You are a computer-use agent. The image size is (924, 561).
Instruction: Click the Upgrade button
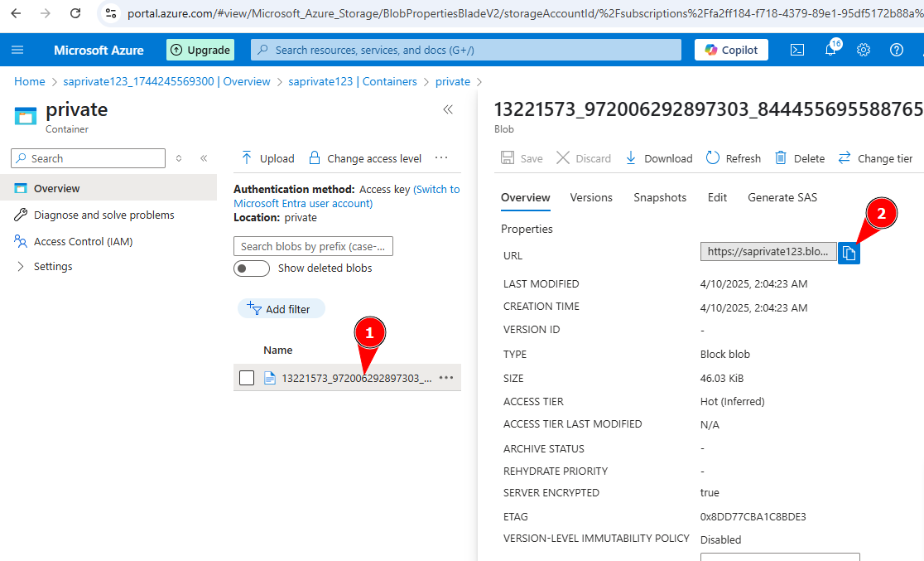pyautogui.click(x=200, y=51)
